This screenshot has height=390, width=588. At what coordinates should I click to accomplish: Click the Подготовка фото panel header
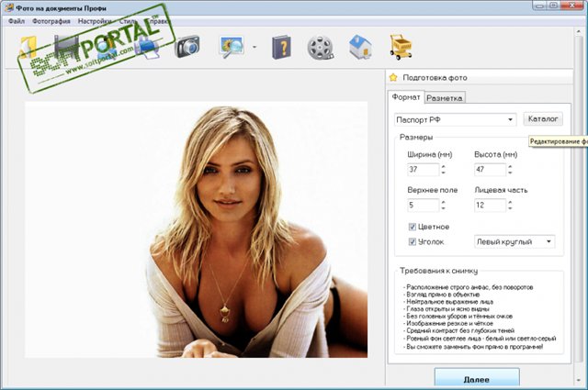click(480, 78)
